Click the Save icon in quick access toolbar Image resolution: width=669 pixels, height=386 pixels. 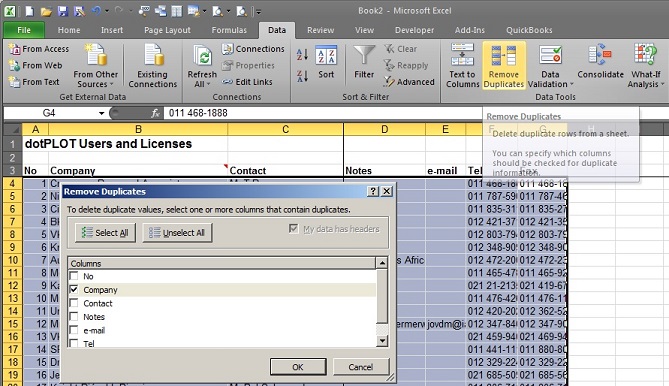pos(63,11)
